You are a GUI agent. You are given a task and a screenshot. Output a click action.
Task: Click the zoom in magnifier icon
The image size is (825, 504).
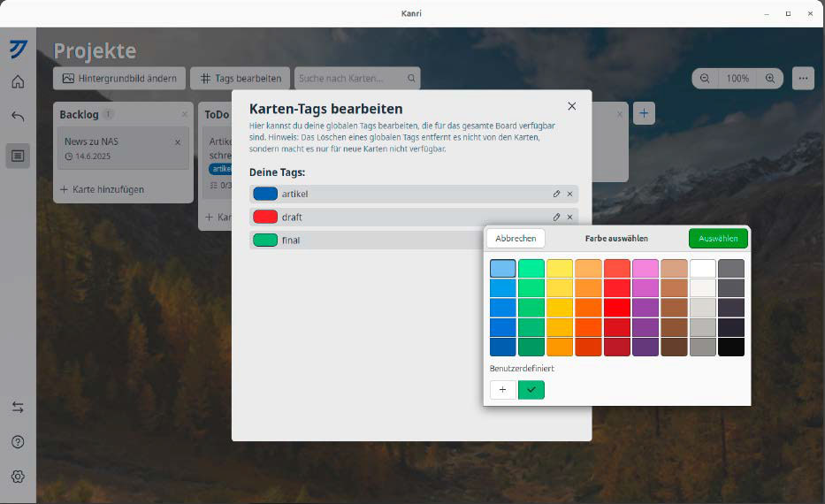tap(770, 79)
